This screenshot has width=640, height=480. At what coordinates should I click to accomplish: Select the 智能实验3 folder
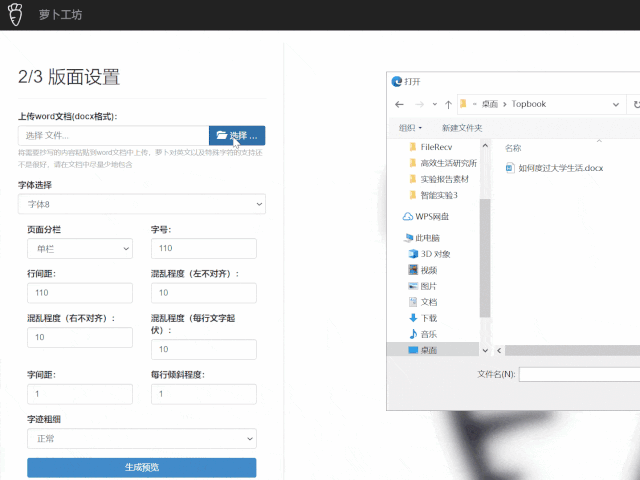click(x=433, y=196)
